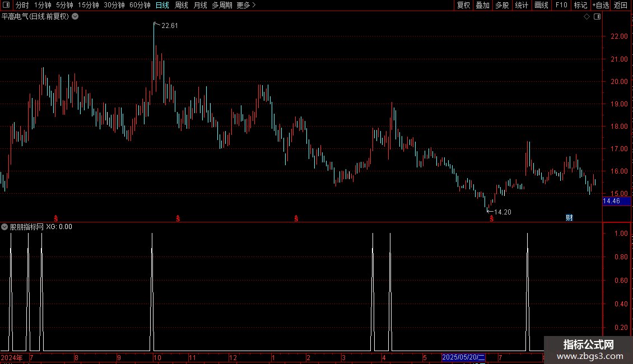Click the diamond icon above the chart
The image size is (633, 364).
click(x=587, y=17)
